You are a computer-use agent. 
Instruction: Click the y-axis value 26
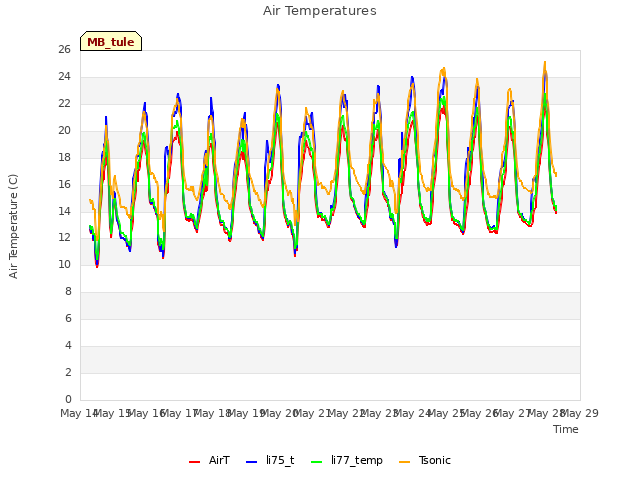[x=64, y=49]
